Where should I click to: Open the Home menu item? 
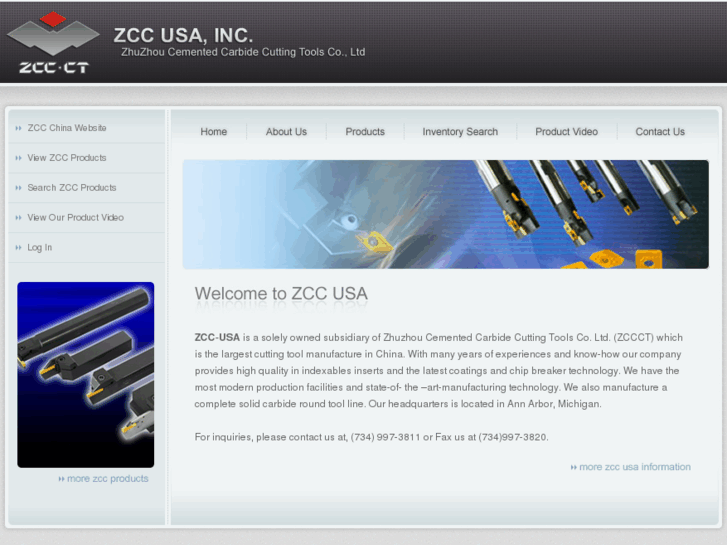pyautogui.click(x=214, y=132)
